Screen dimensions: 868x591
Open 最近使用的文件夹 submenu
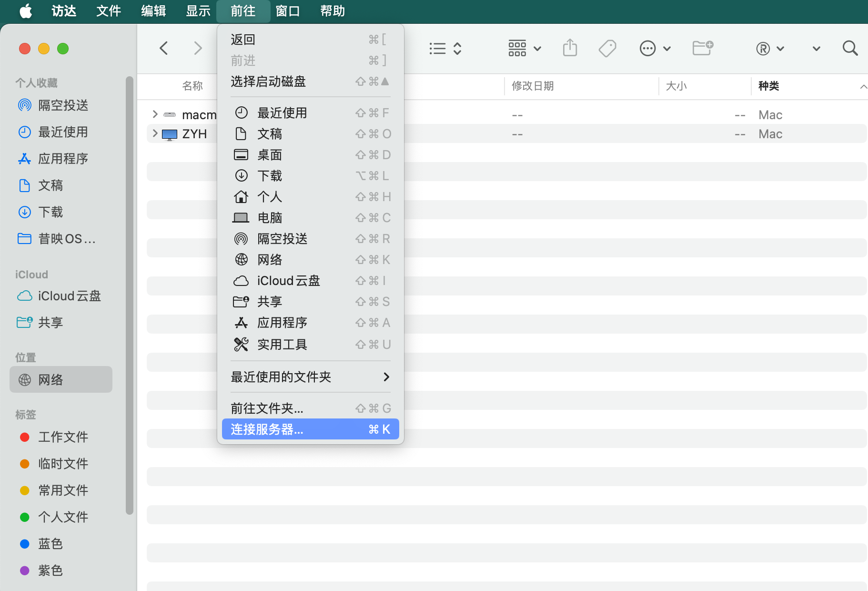coord(311,377)
